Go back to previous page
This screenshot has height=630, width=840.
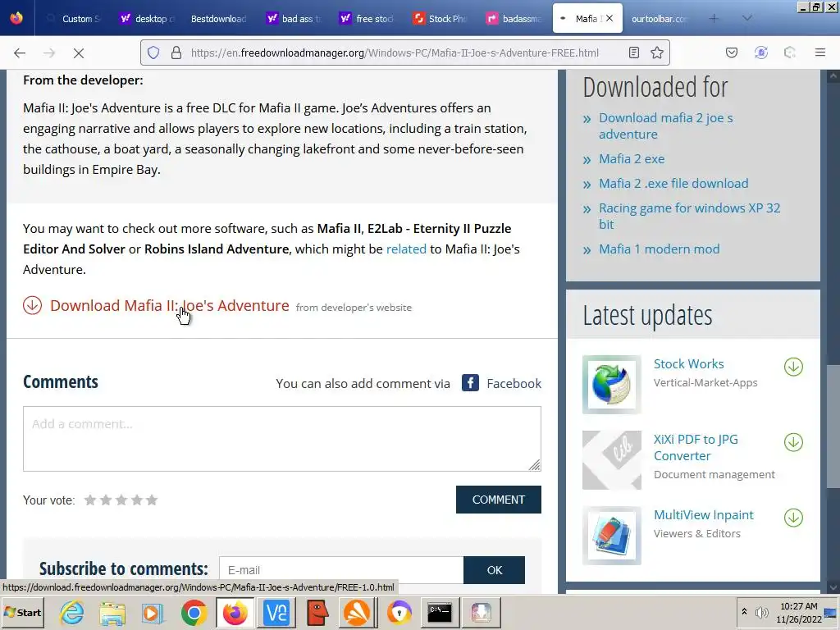[x=20, y=53]
